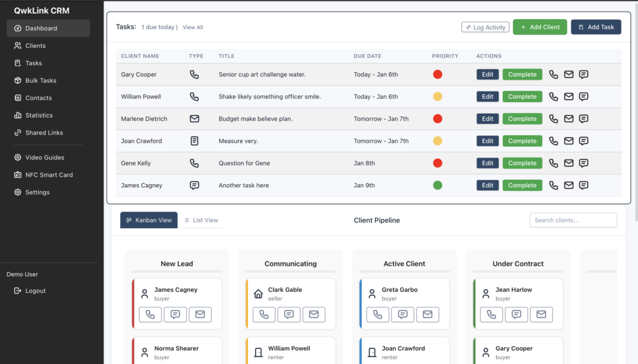This screenshot has width=638, height=364.
Task: Email Clark Gable from his kanban card
Action: [x=314, y=314]
